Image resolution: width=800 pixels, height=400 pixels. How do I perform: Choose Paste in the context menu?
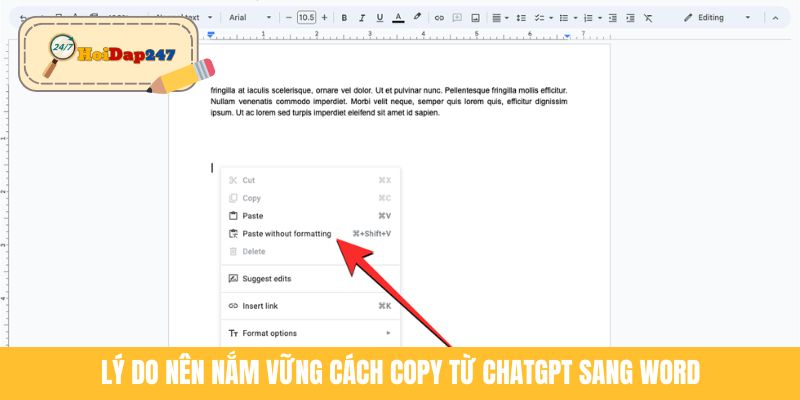[x=310, y=216]
